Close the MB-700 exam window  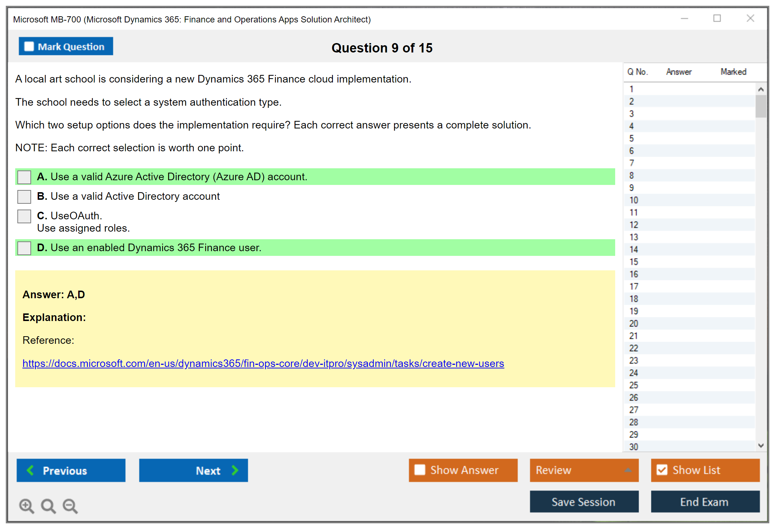(x=750, y=18)
